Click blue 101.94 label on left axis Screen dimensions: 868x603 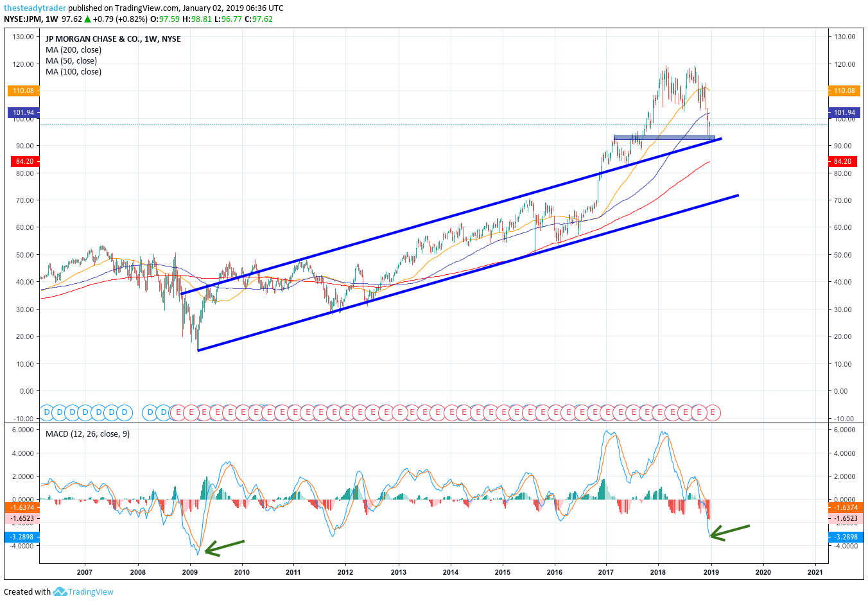(x=23, y=113)
